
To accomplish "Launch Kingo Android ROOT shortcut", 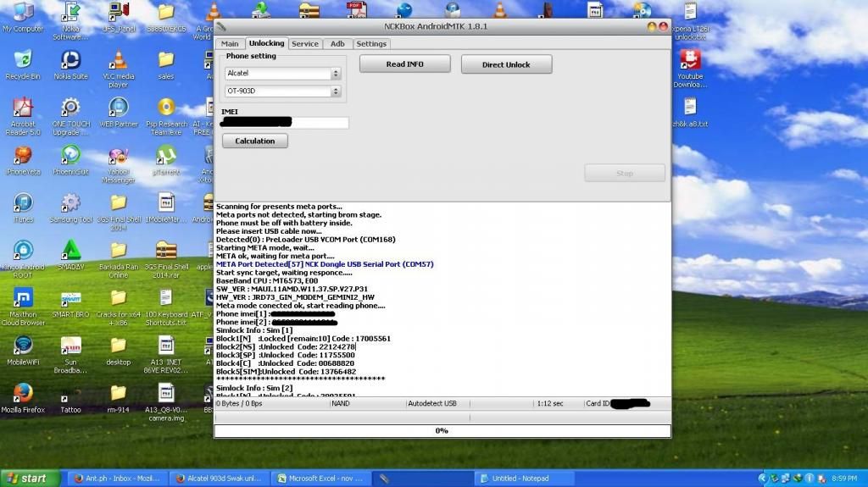I will click(23, 251).
